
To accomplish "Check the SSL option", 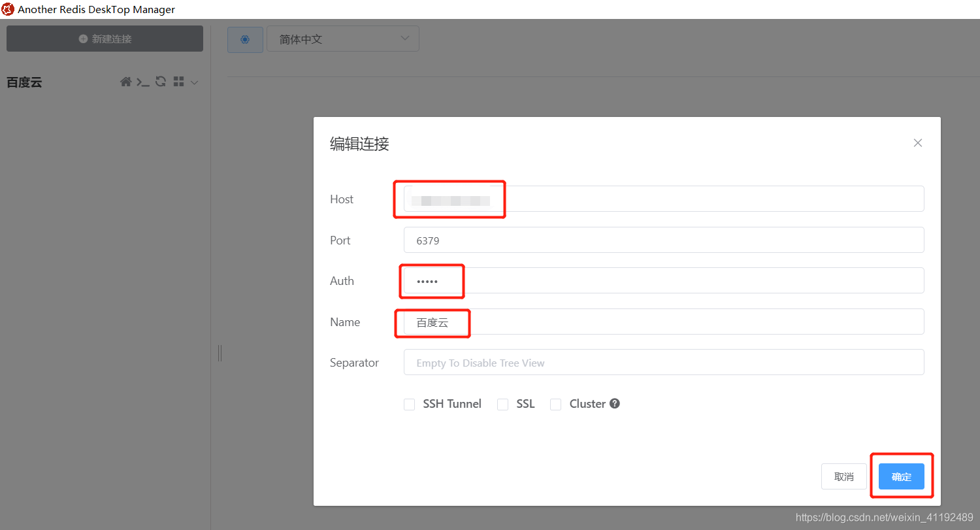I will tap(503, 404).
